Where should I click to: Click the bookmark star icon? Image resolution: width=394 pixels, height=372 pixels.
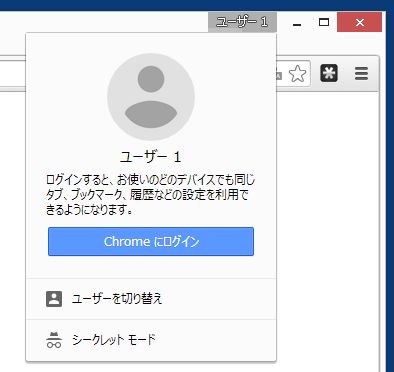[297, 74]
